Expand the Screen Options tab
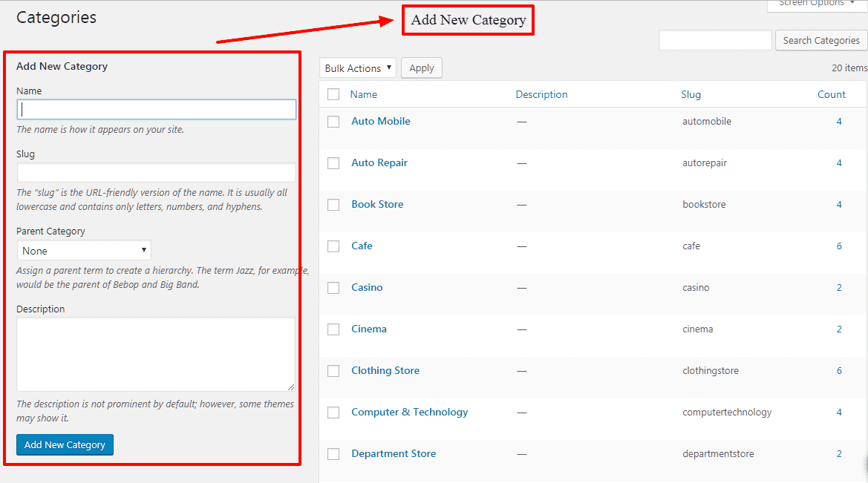Viewport: 868px width, 483px height. tap(816, 4)
